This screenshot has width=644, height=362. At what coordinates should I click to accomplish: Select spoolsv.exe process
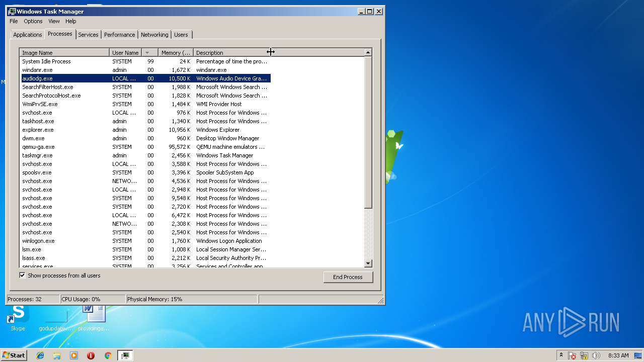click(x=146, y=172)
